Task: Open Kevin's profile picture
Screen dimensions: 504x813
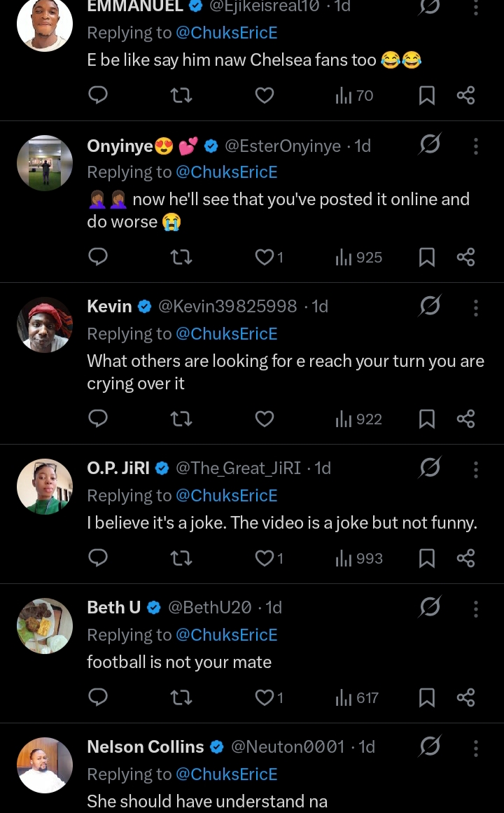Action: coord(45,324)
